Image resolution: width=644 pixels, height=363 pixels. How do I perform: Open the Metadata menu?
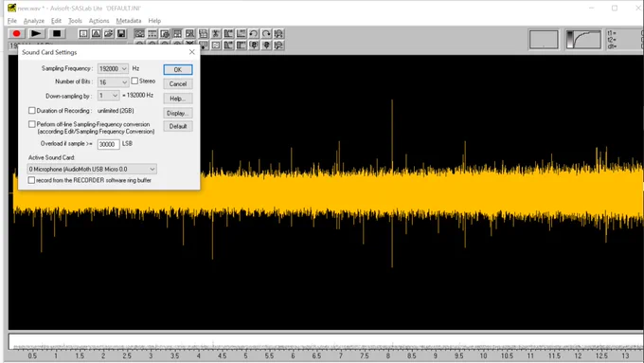coord(129,21)
